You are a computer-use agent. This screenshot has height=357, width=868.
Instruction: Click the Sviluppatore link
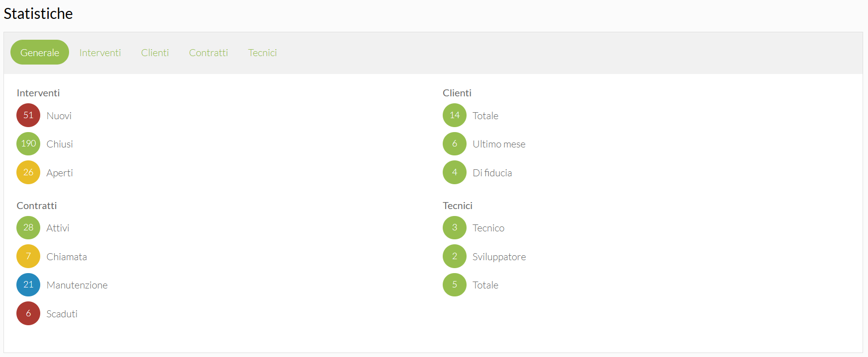tap(499, 257)
